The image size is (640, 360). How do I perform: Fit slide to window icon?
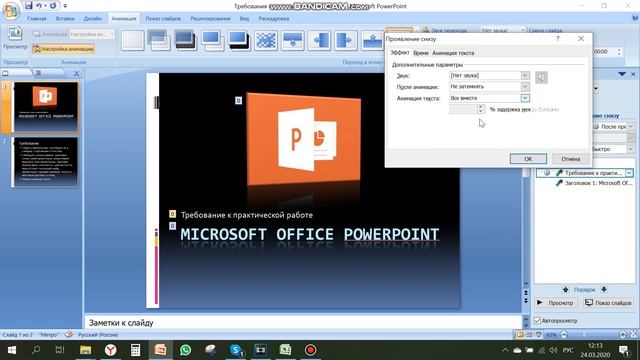click(x=634, y=334)
